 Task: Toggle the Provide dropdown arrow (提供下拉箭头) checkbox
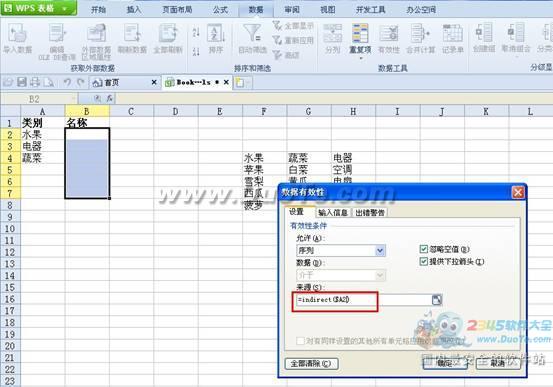tap(424, 262)
